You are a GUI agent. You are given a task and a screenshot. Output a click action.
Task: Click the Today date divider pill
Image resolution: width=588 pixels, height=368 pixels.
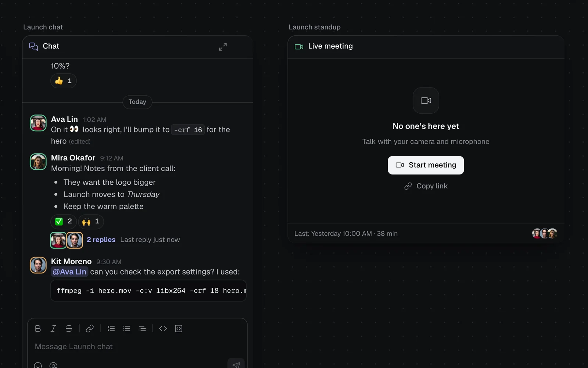pos(137,102)
